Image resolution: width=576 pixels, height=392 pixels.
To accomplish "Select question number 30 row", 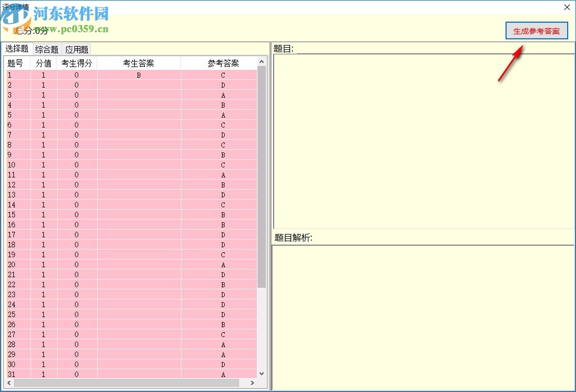I will pyautogui.click(x=12, y=364).
